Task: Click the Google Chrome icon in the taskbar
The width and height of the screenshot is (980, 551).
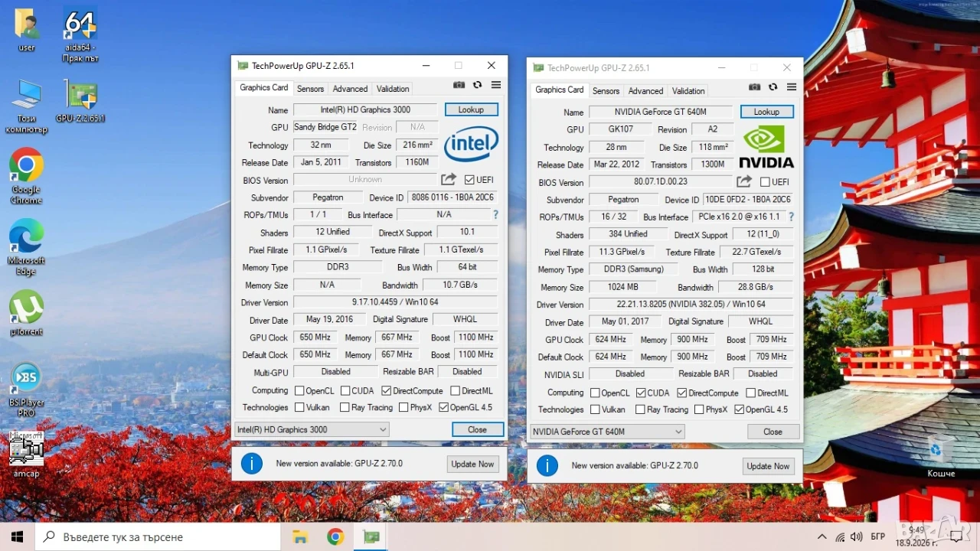Action: pos(335,536)
